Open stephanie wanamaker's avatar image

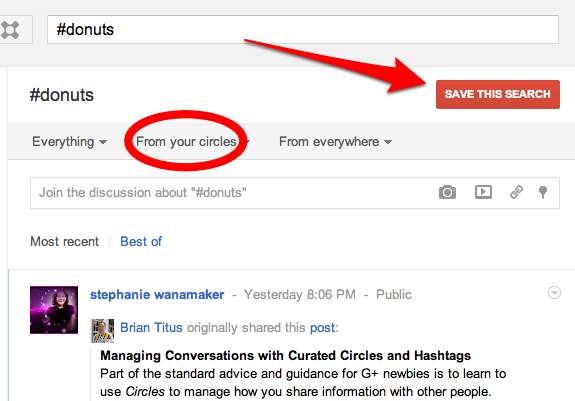click(54, 310)
